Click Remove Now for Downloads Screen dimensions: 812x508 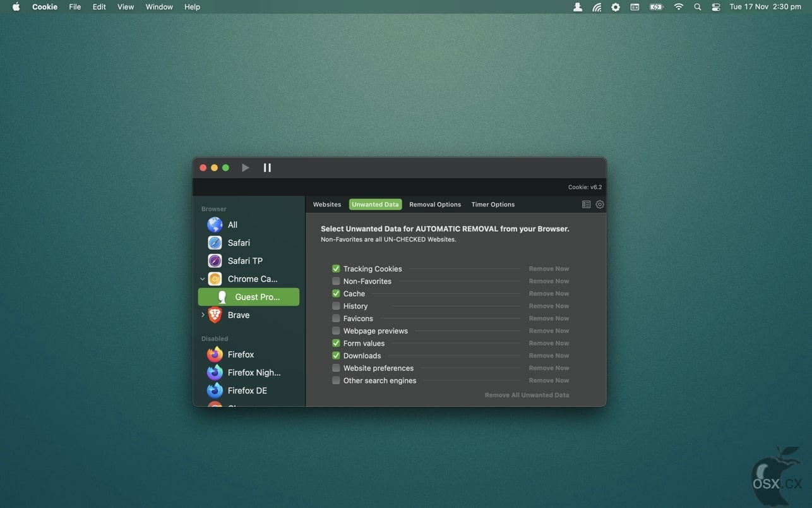tap(549, 356)
